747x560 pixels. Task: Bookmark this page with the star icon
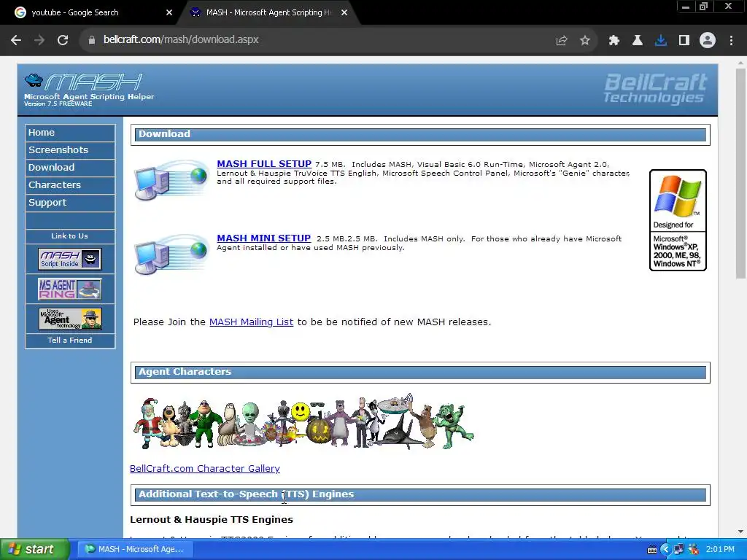click(585, 41)
